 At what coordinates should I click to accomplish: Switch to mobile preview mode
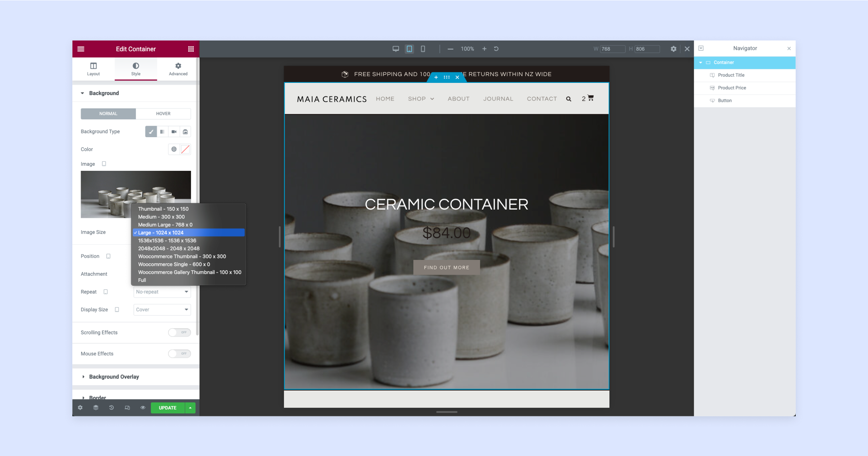[423, 49]
